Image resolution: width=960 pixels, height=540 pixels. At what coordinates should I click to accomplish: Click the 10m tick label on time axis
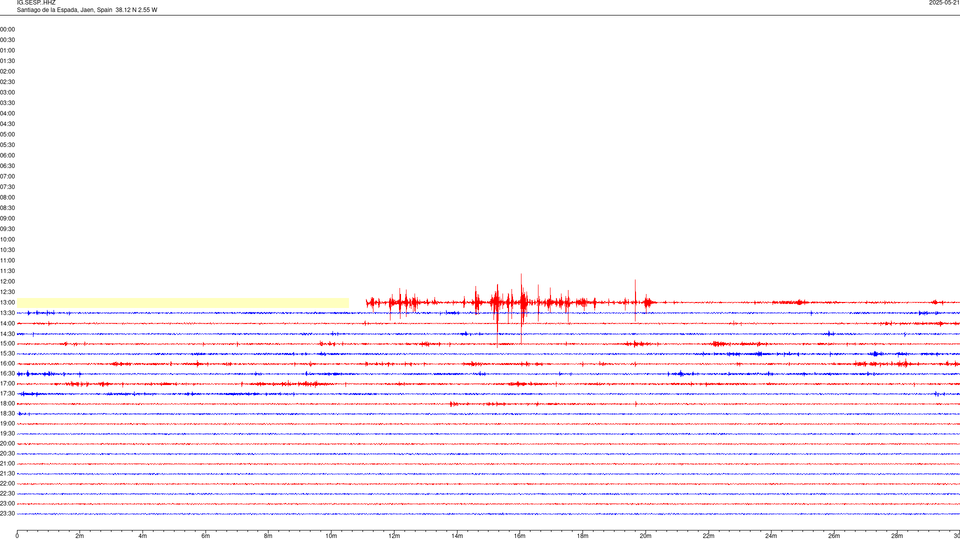pyautogui.click(x=331, y=536)
